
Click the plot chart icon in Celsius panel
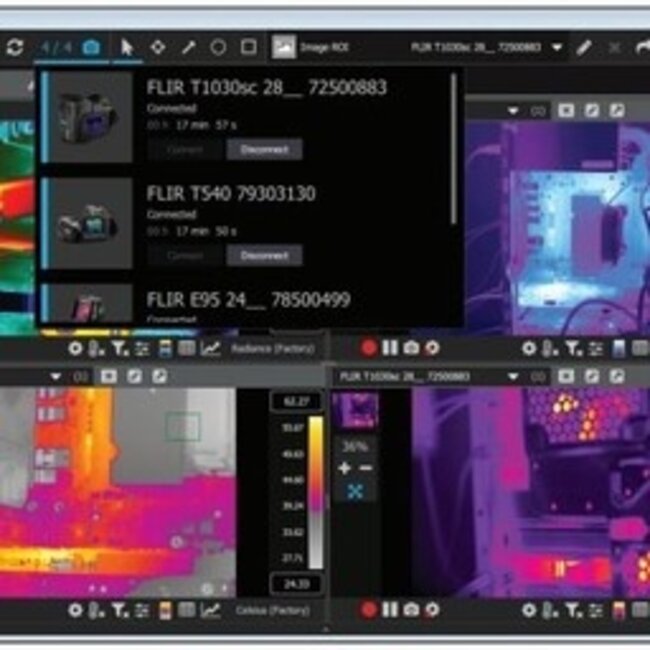(x=211, y=610)
